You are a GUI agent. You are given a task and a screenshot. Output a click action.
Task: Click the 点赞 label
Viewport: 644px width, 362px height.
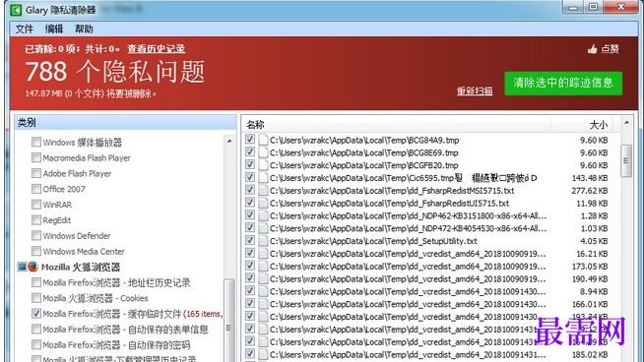[610, 49]
